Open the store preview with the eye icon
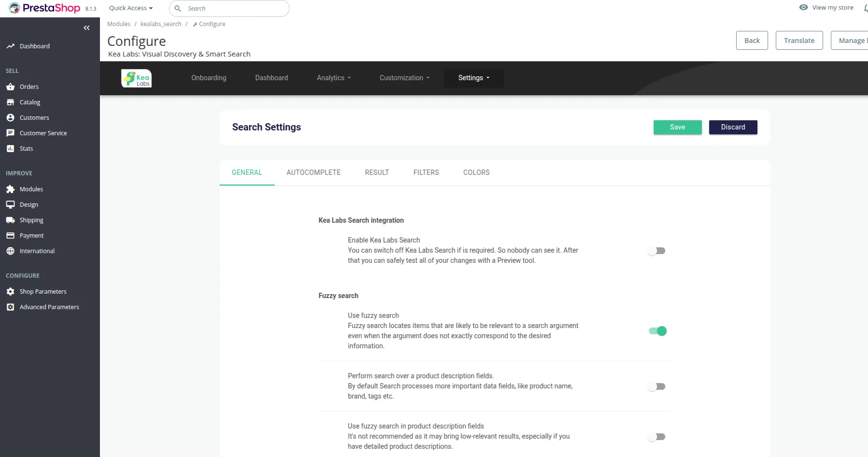The width and height of the screenshot is (868, 457). [x=803, y=7]
